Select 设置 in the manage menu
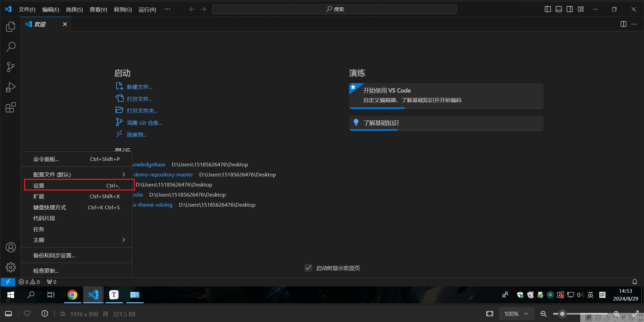Image resolution: width=644 pixels, height=322 pixels. point(77,185)
